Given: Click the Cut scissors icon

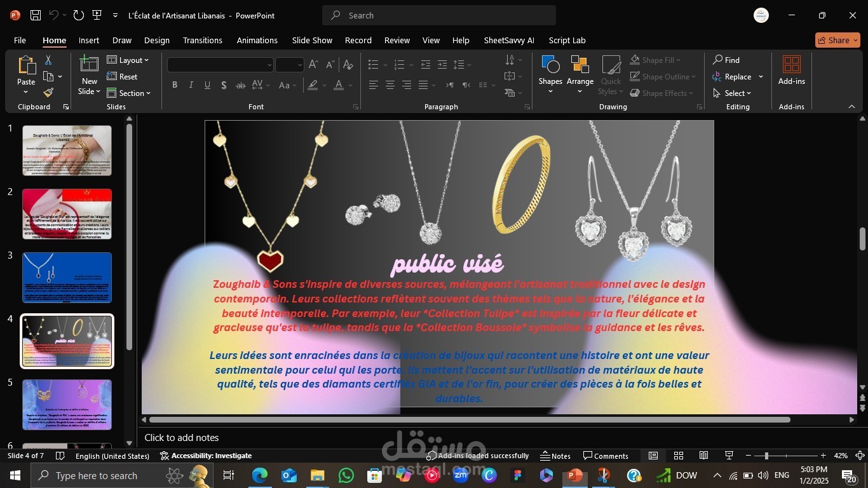Looking at the screenshot, I should pos(48,60).
